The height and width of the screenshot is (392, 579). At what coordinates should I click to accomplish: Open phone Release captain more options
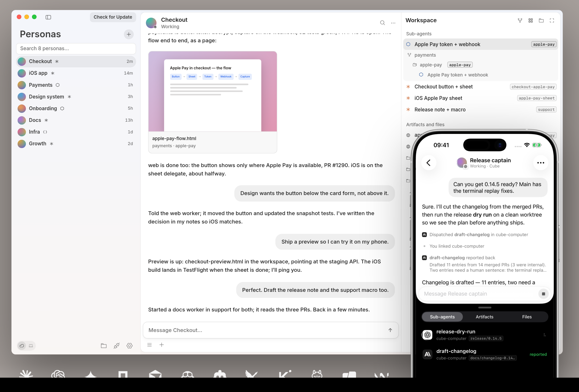coord(541,163)
